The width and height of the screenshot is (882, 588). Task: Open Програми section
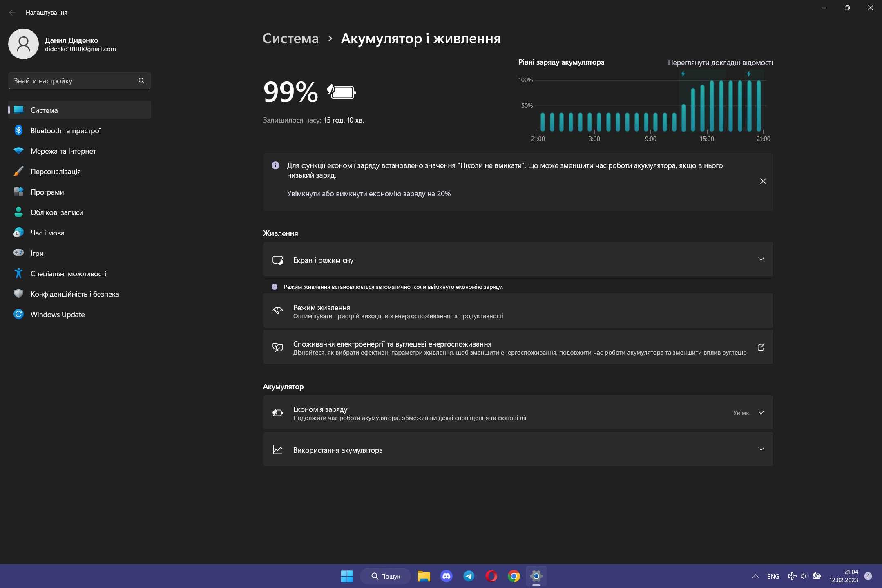pyautogui.click(x=80, y=192)
